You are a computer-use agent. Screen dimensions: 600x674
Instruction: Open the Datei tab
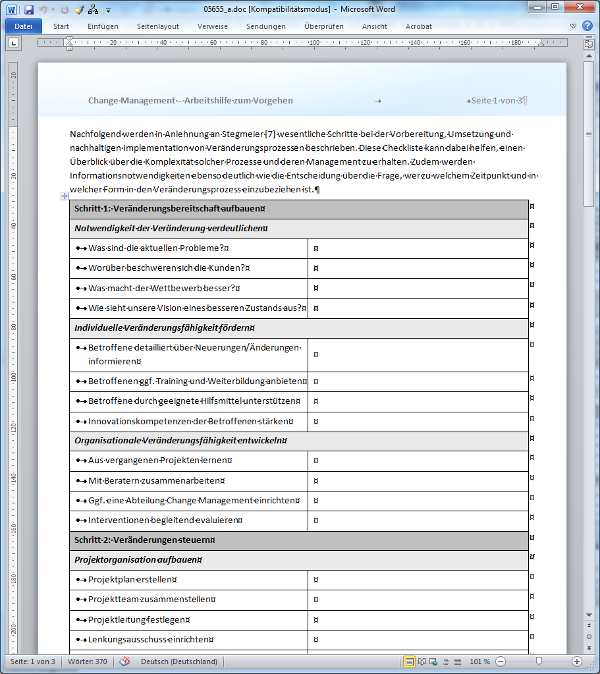(x=22, y=26)
